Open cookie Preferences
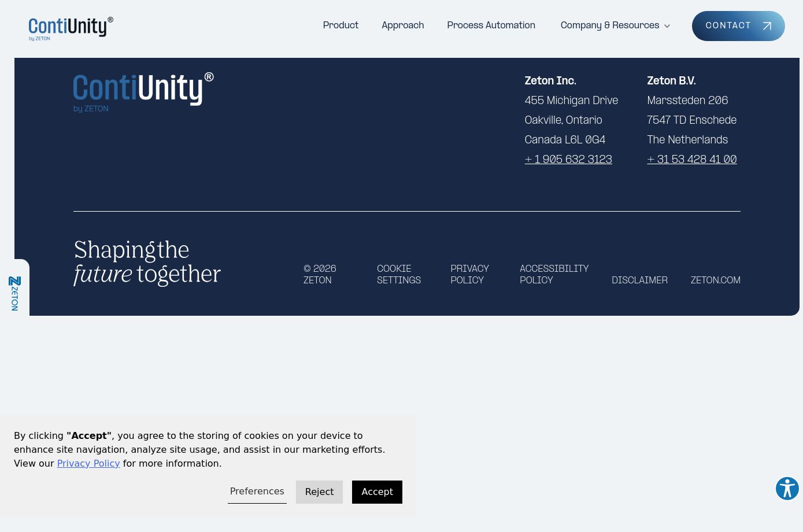Image resolution: width=803 pixels, height=532 pixels. click(x=257, y=492)
